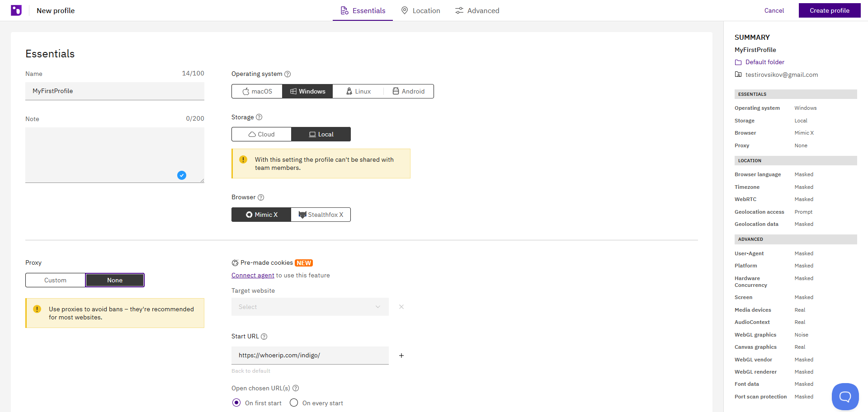Select On first start radio option
Image resolution: width=868 pixels, height=412 pixels.
pyautogui.click(x=236, y=403)
